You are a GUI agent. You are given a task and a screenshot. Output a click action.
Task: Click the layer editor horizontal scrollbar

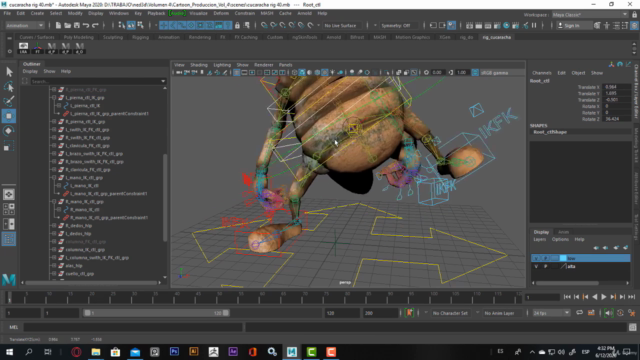click(x=567, y=283)
